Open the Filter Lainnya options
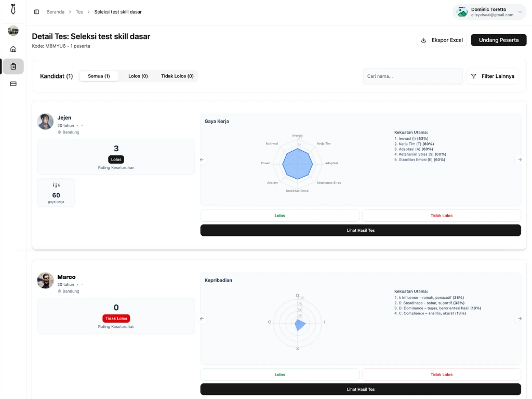 492,76
